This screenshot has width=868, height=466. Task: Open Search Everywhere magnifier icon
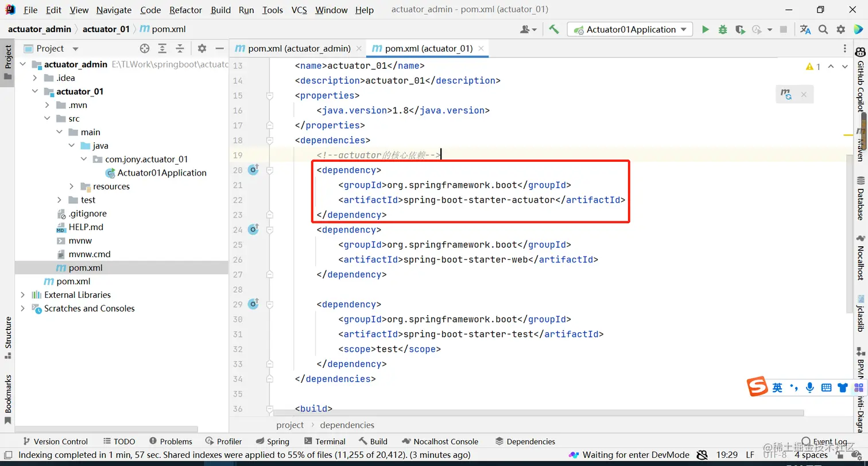[823, 29]
